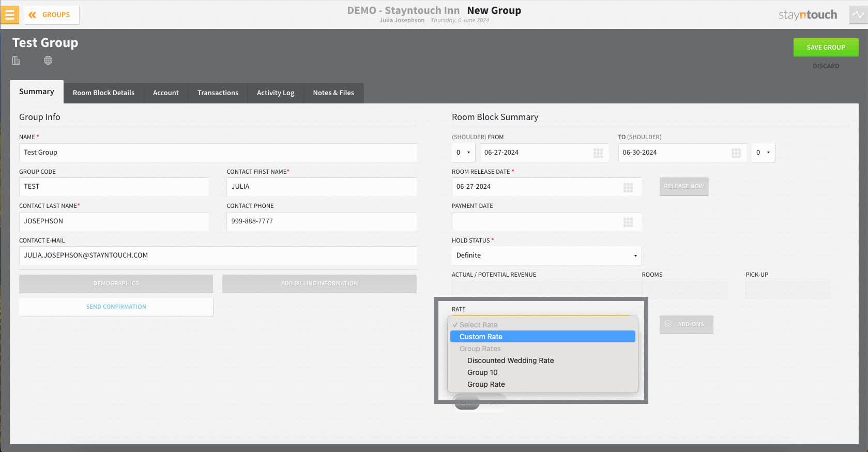Click the group Name field

pyautogui.click(x=218, y=153)
